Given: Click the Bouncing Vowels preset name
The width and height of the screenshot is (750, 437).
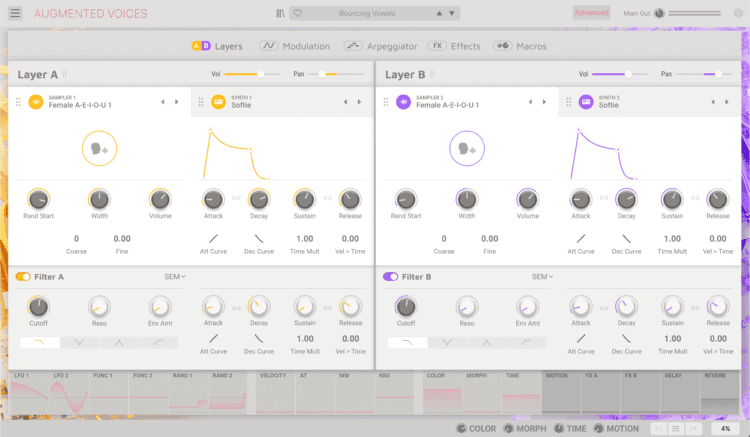Looking at the screenshot, I should [367, 13].
